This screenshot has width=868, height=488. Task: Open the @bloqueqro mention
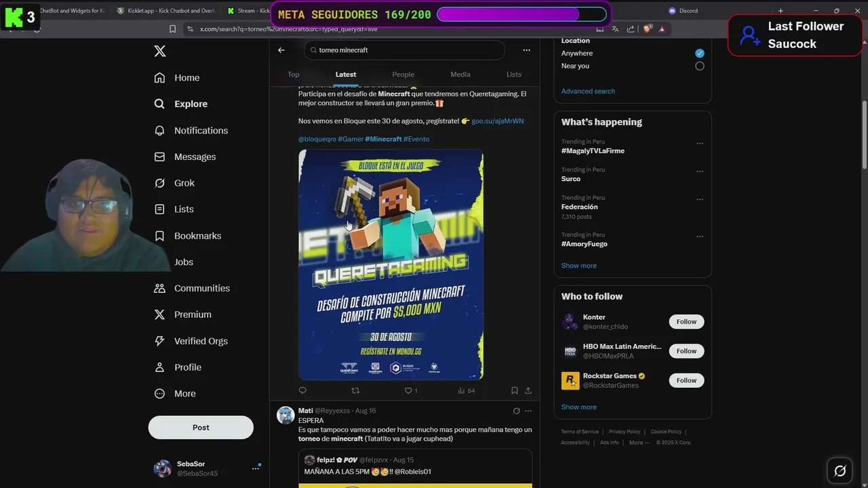(x=317, y=139)
